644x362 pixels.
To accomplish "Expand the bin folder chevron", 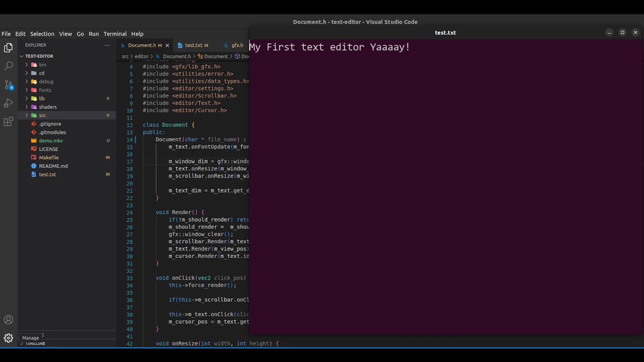I will point(27,65).
